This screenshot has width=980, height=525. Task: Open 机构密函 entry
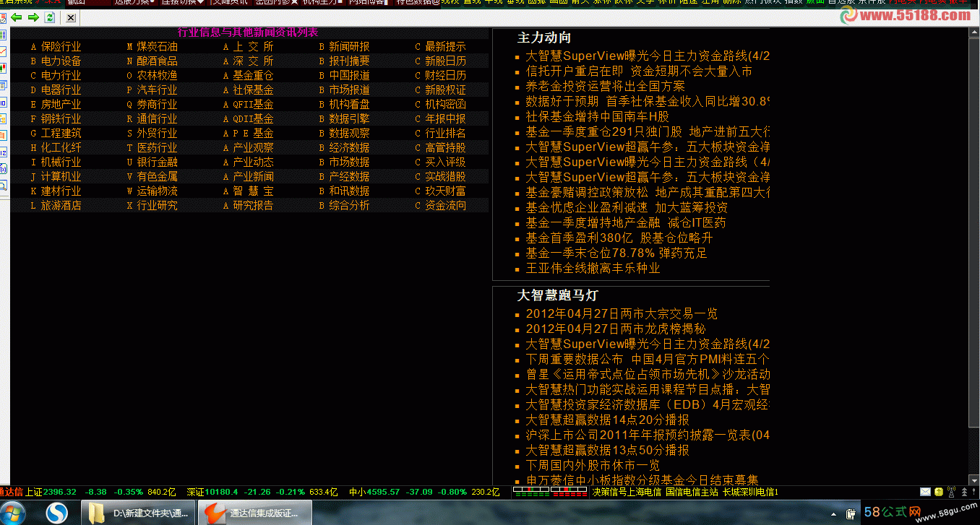445,105
